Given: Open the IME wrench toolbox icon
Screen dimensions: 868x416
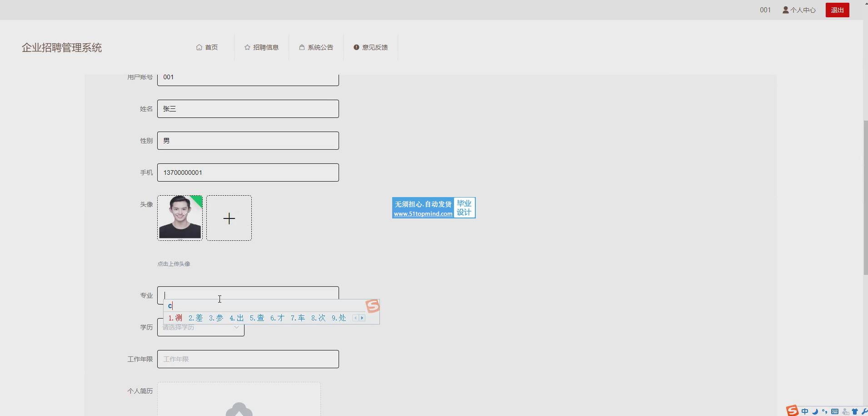Looking at the screenshot, I should coord(864,411).
